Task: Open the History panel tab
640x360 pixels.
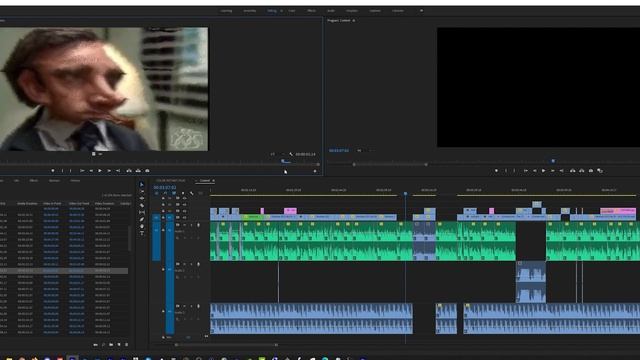Action: [75, 180]
